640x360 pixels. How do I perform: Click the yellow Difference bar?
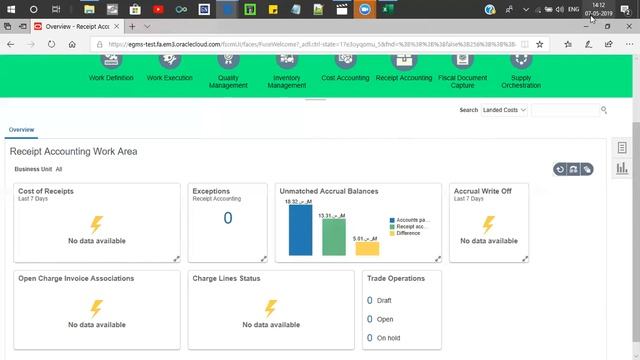[367, 249]
